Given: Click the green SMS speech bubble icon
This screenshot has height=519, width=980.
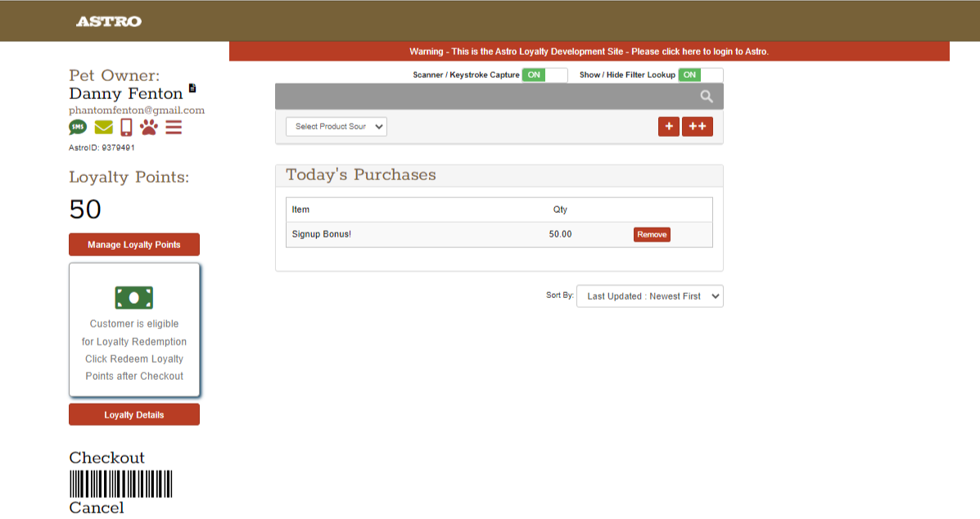Looking at the screenshot, I should (x=78, y=127).
